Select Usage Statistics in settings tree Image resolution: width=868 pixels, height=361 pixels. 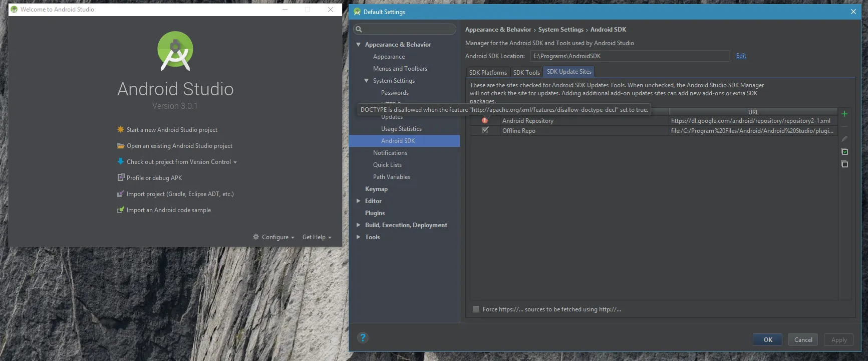coord(401,129)
